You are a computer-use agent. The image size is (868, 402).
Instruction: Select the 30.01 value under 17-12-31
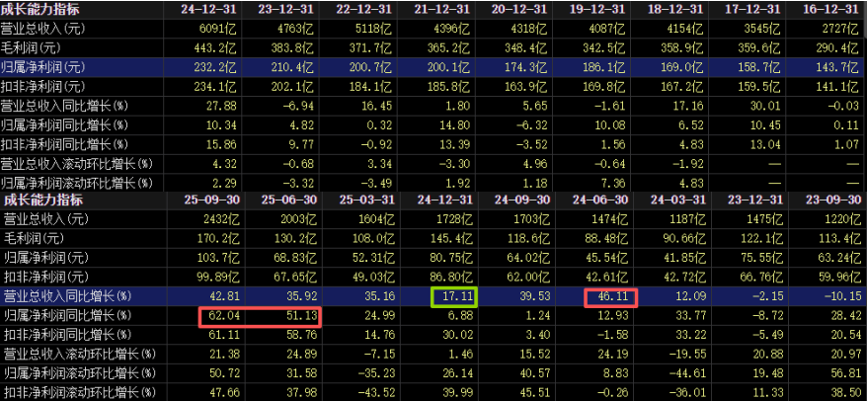(x=761, y=105)
